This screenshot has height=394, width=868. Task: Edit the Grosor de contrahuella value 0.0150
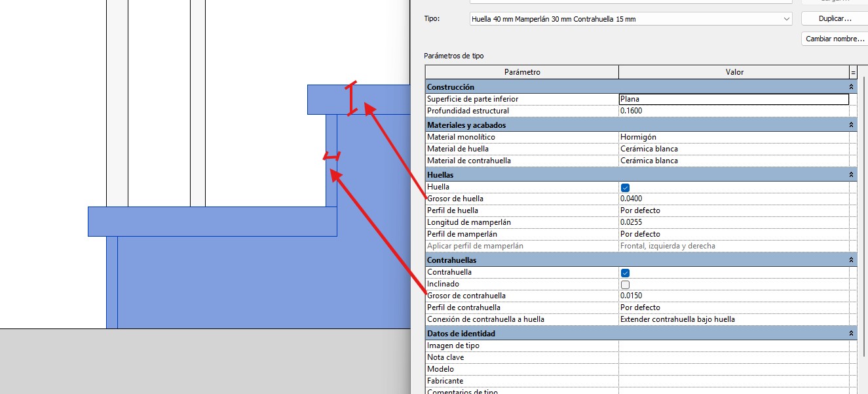(x=733, y=296)
